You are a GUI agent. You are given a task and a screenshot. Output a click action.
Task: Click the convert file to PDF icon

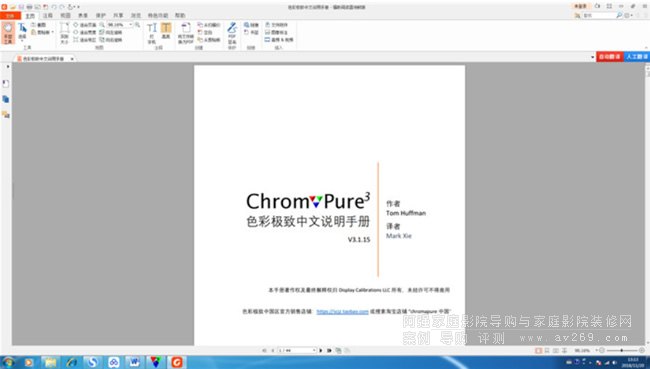186,33
